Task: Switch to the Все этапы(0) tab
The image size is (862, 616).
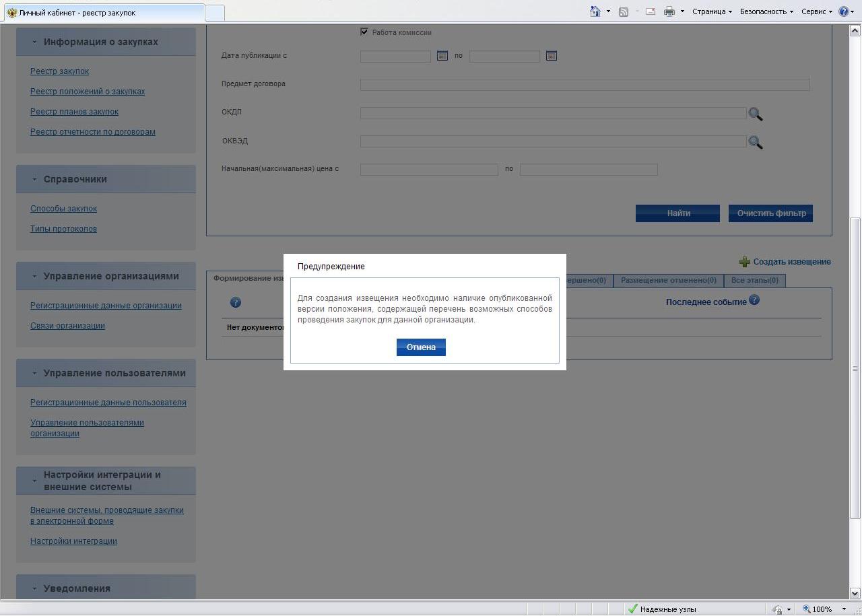Action: pos(754,280)
